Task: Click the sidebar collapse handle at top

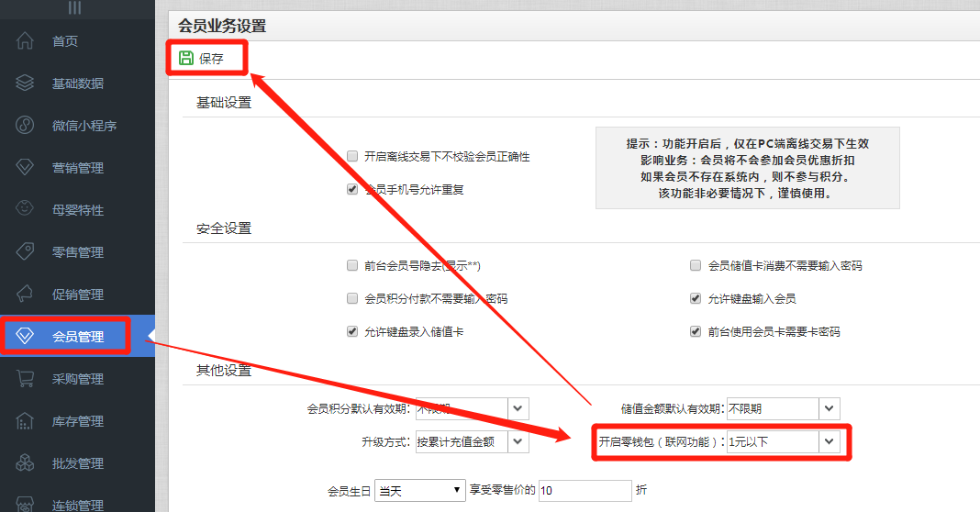Action: (74, 7)
